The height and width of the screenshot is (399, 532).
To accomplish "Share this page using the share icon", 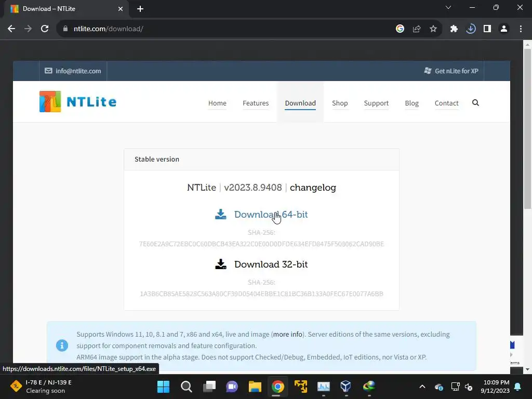I will click(x=416, y=29).
